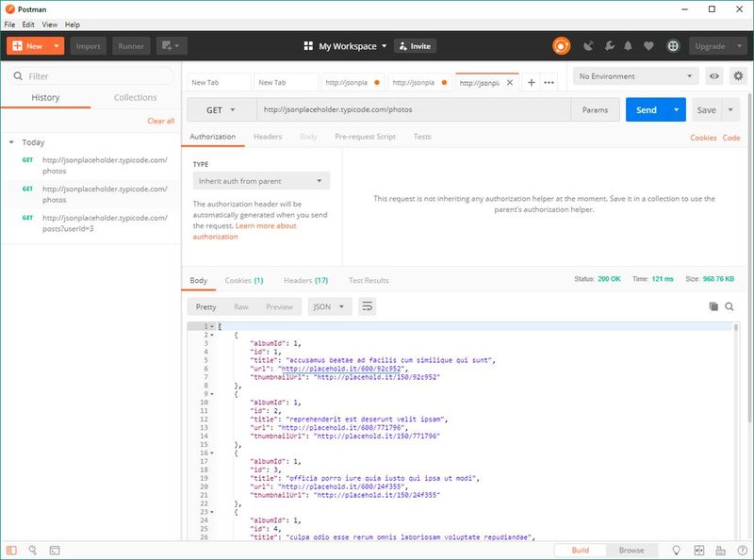The height and width of the screenshot is (560, 754).
Task: Open the Code link for the request
Action: [x=731, y=138]
